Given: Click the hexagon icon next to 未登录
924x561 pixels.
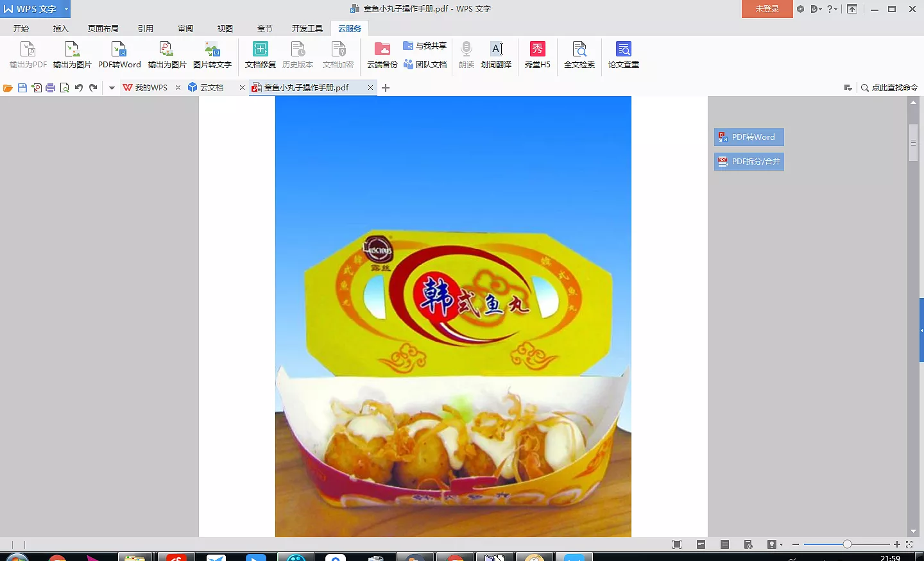Looking at the screenshot, I should pos(800,9).
